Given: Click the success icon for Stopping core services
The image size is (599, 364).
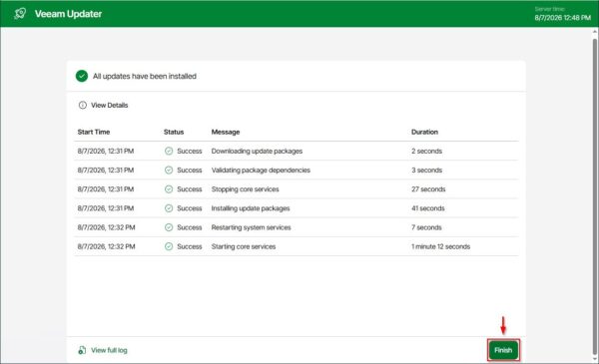Looking at the screenshot, I should point(169,188).
